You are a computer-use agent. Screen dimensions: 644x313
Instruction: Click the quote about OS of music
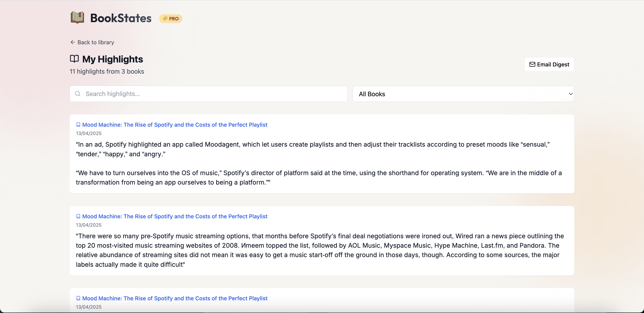point(319,178)
